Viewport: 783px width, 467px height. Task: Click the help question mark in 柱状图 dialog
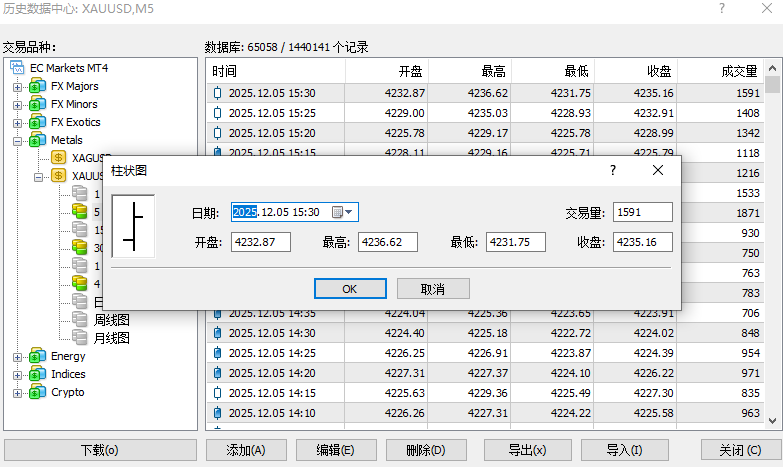point(613,171)
